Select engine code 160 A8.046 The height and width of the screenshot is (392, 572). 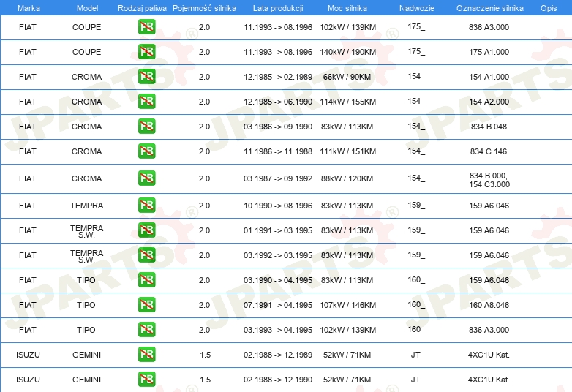point(489,305)
